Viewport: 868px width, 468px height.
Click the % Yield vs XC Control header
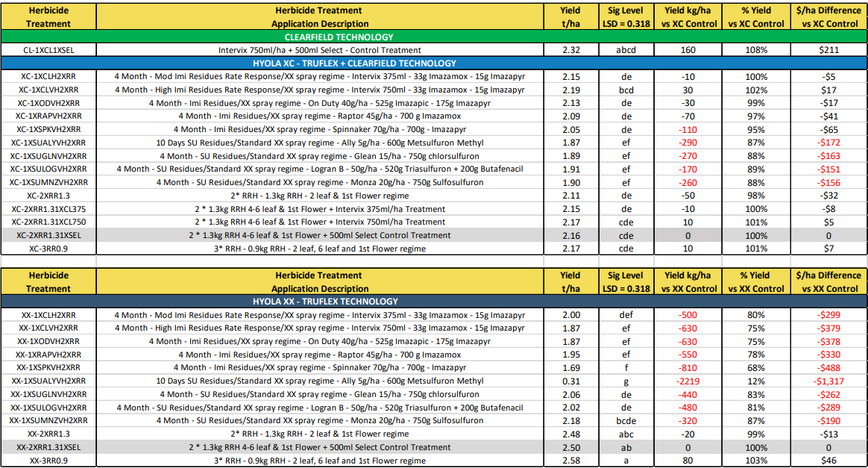point(756,16)
